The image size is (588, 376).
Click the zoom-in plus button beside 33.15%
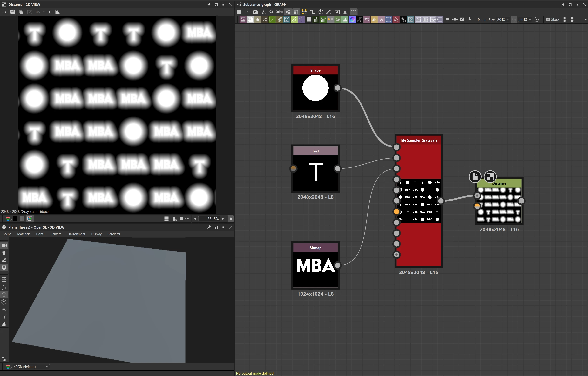(223, 219)
